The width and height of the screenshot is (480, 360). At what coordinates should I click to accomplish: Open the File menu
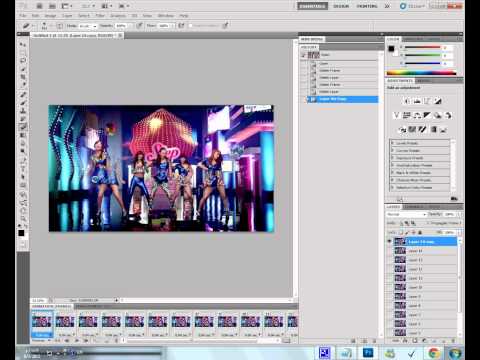pyautogui.click(x=23, y=16)
